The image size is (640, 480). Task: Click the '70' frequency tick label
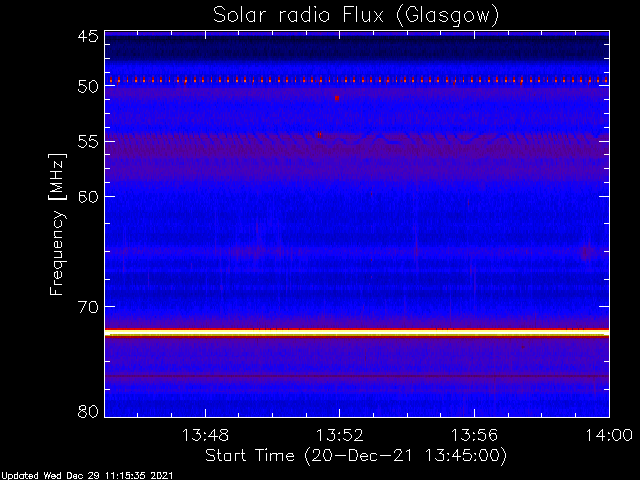point(88,307)
